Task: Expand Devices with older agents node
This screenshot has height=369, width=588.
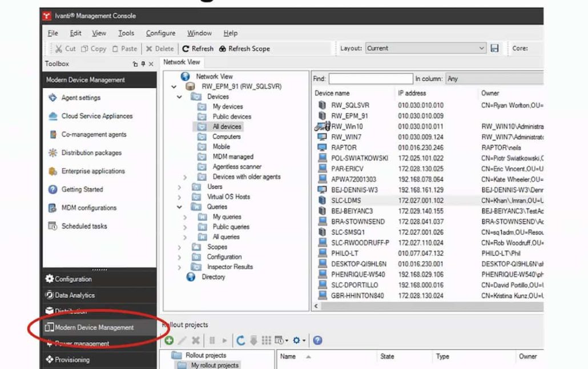Action: tap(185, 177)
